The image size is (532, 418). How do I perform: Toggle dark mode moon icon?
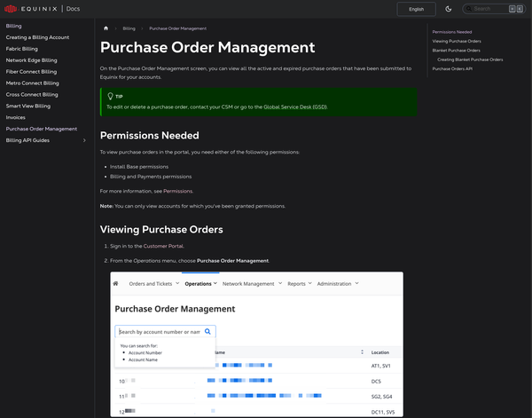tap(448, 9)
